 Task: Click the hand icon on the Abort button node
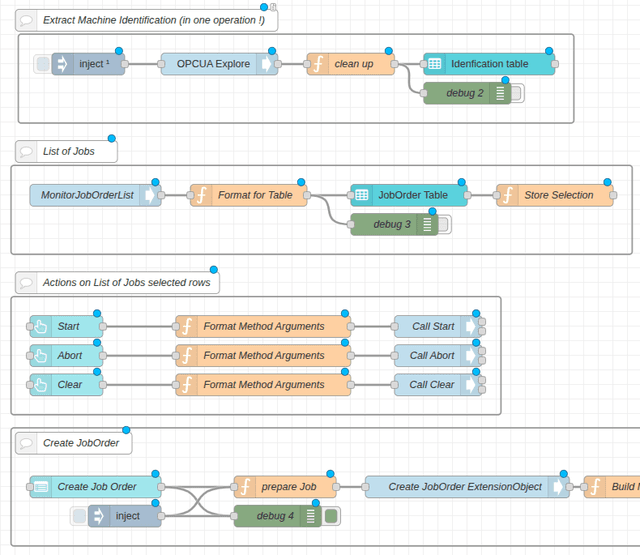tap(40, 355)
